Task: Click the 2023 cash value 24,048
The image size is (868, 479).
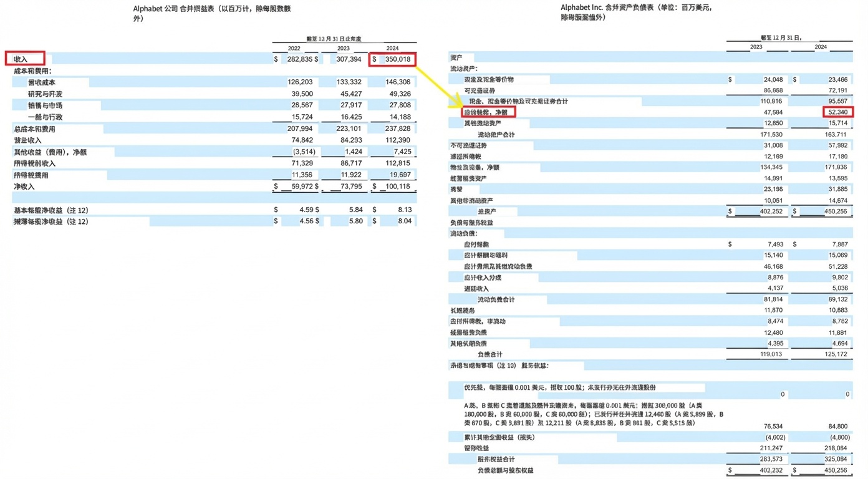Action: [x=768, y=80]
